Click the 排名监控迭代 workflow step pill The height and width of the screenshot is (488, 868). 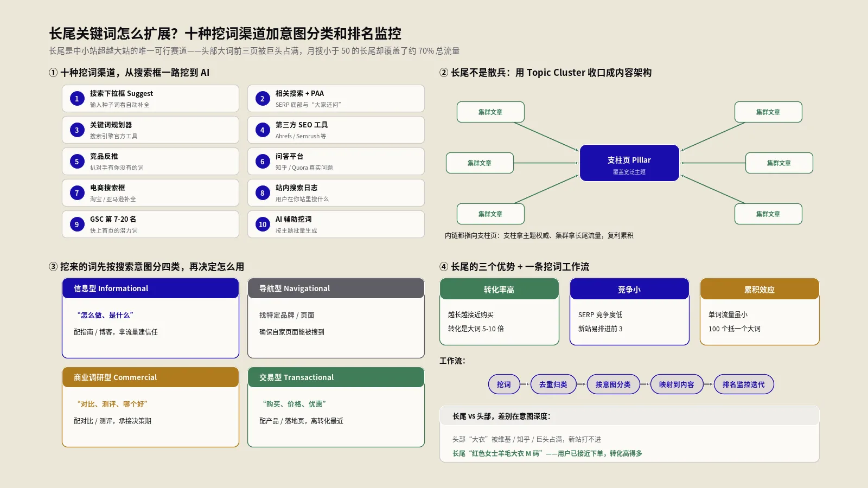coord(744,384)
